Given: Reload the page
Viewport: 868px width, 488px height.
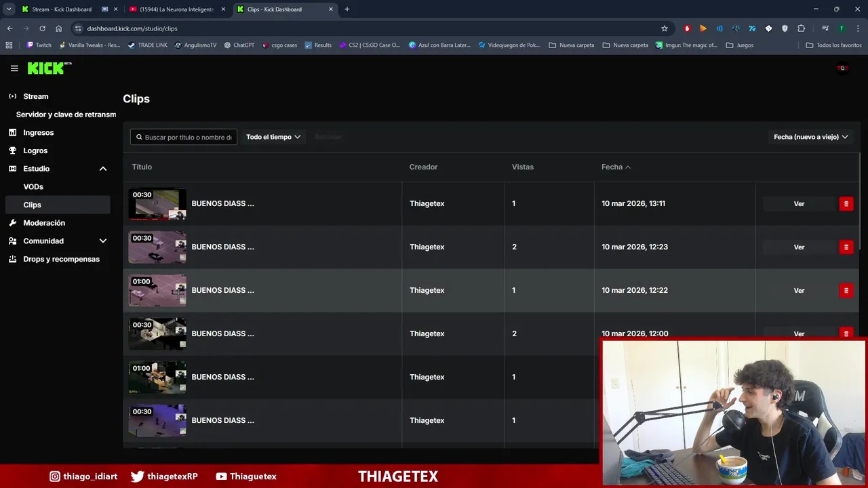Looking at the screenshot, I should [x=42, y=28].
